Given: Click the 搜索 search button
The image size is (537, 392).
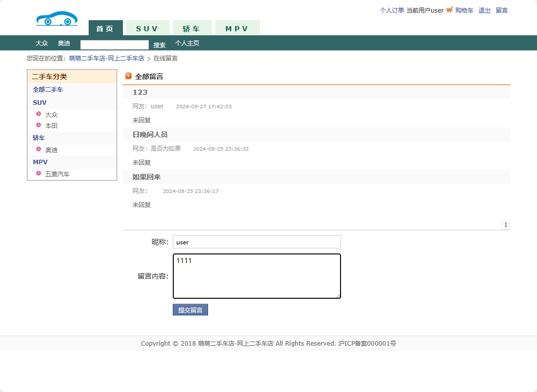Looking at the screenshot, I should tap(159, 45).
